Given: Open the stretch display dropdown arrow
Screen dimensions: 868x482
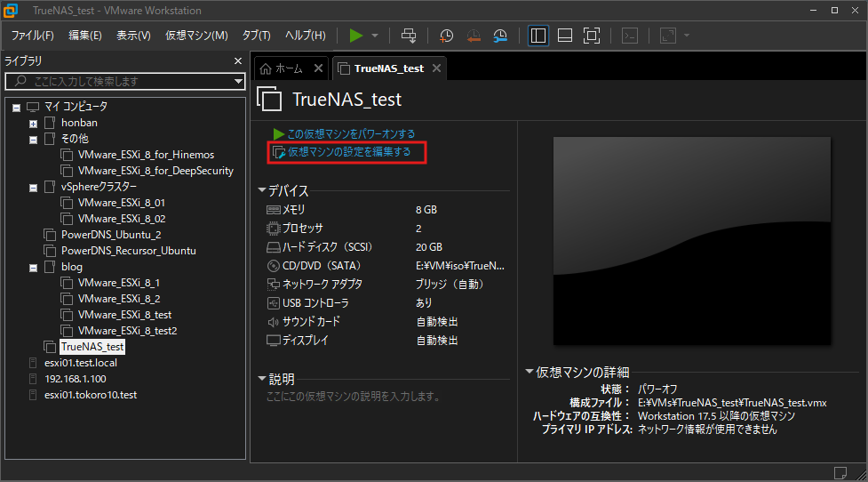Looking at the screenshot, I should pos(687,36).
